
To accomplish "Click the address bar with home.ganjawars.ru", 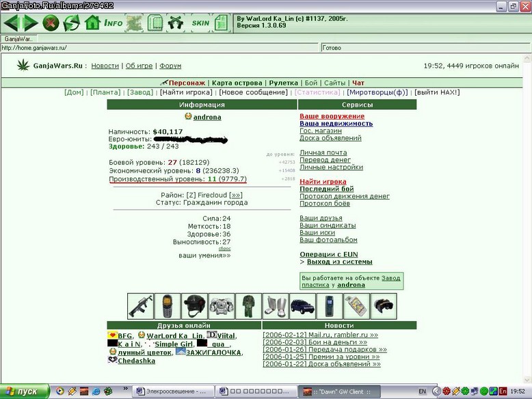I will [160, 48].
